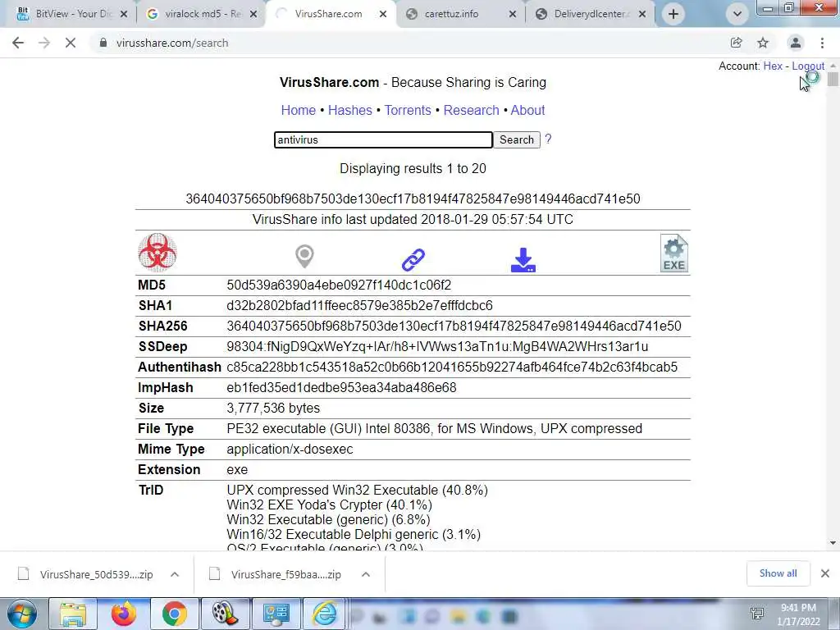Click the Search button
The image size is (840, 630).
click(517, 139)
